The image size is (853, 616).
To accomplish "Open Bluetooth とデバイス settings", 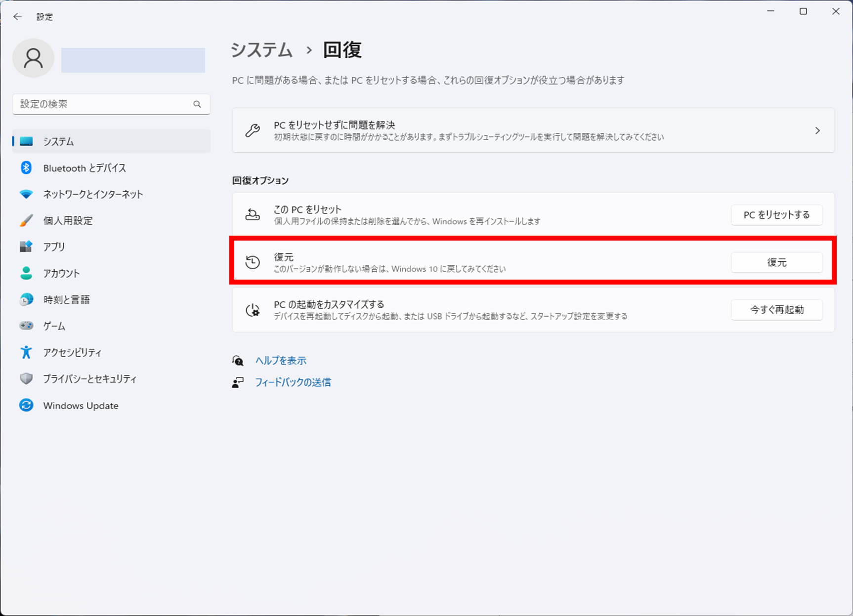I will (x=112, y=168).
